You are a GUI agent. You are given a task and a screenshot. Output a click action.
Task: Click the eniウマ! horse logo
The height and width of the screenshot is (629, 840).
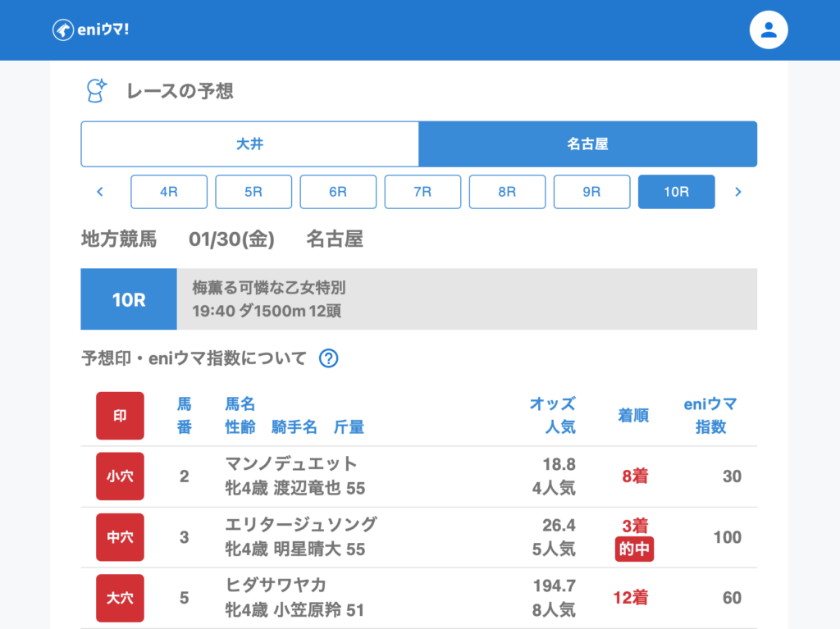click(64, 30)
